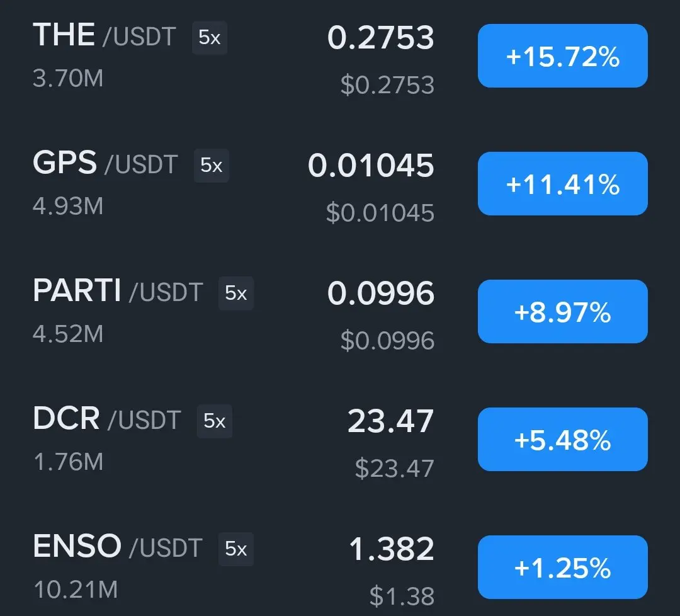Click the +11.41% change button for GPS
The height and width of the screenshot is (616, 680).
pos(562,183)
